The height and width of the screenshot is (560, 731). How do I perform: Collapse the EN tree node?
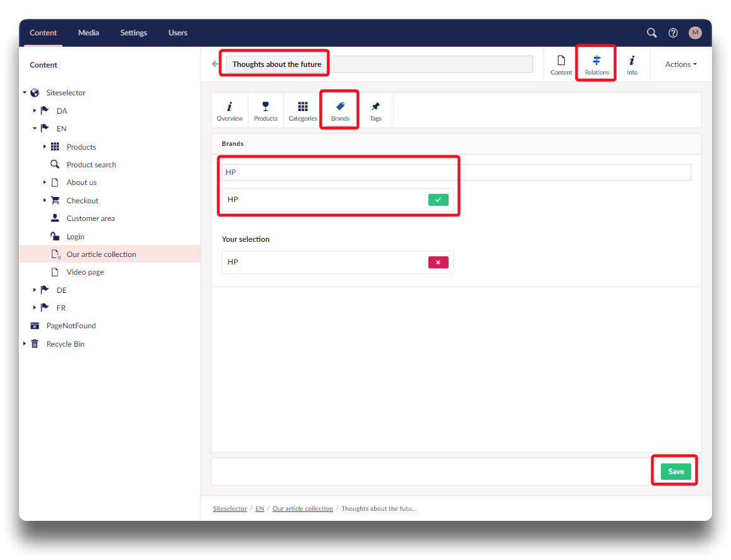35,128
